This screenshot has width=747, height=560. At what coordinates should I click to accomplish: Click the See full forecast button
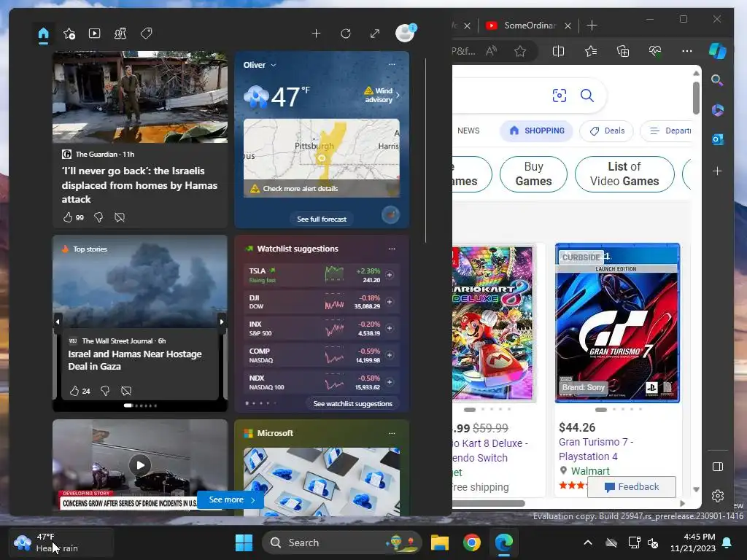pos(322,219)
